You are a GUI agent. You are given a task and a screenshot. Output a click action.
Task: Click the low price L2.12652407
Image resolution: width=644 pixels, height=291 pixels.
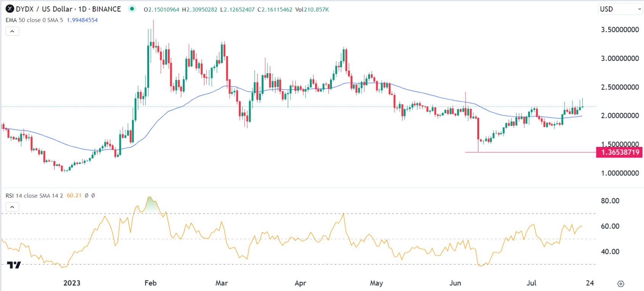[237, 10]
